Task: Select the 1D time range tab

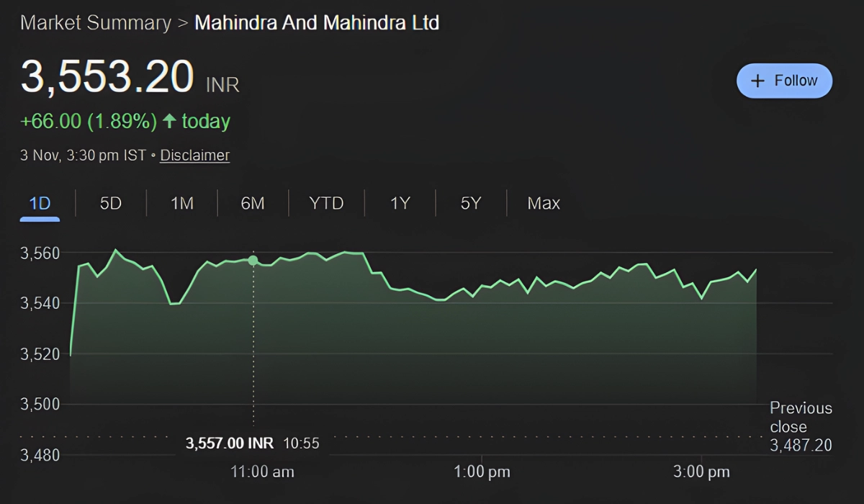Action: tap(40, 204)
